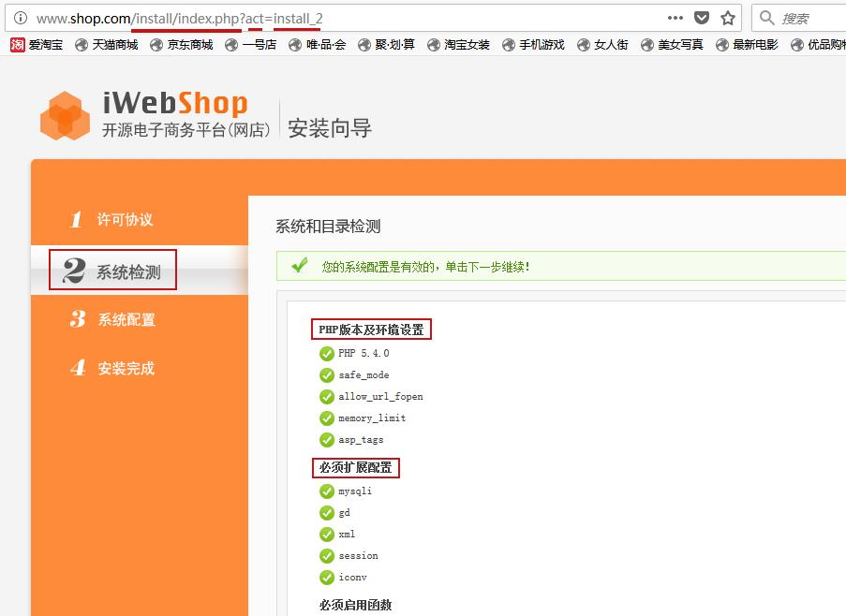Click the globe icon beside 手机游戏

(508, 45)
